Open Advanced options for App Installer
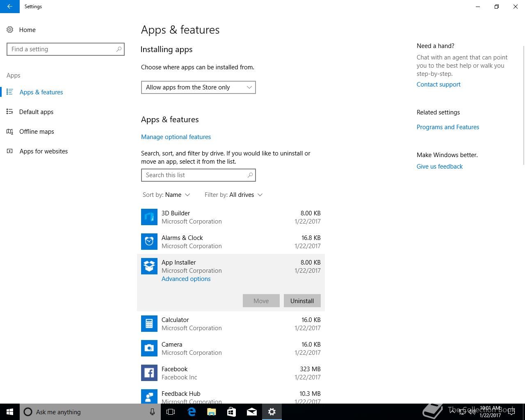525x420 pixels. coord(186,279)
